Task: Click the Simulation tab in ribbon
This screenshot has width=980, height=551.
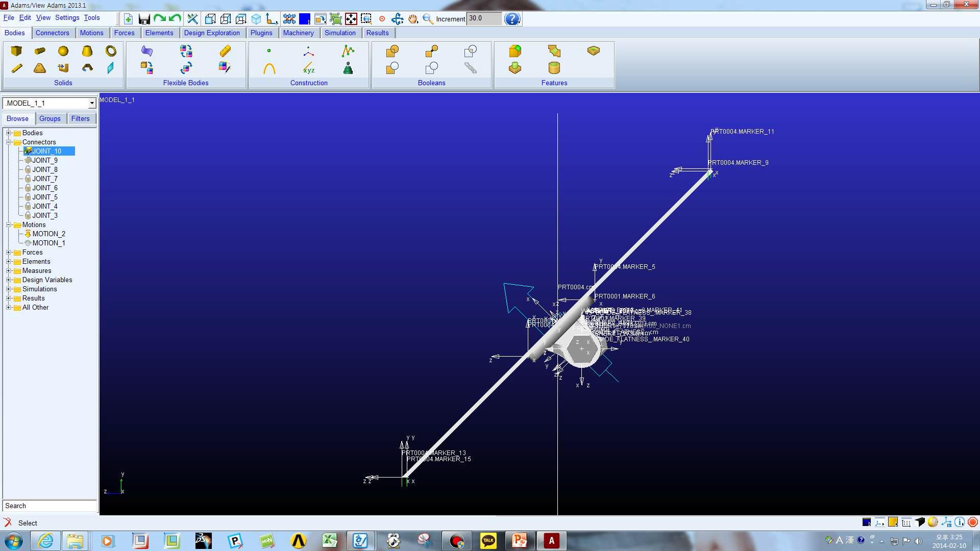Action: pyautogui.click(x=340, y=32)
